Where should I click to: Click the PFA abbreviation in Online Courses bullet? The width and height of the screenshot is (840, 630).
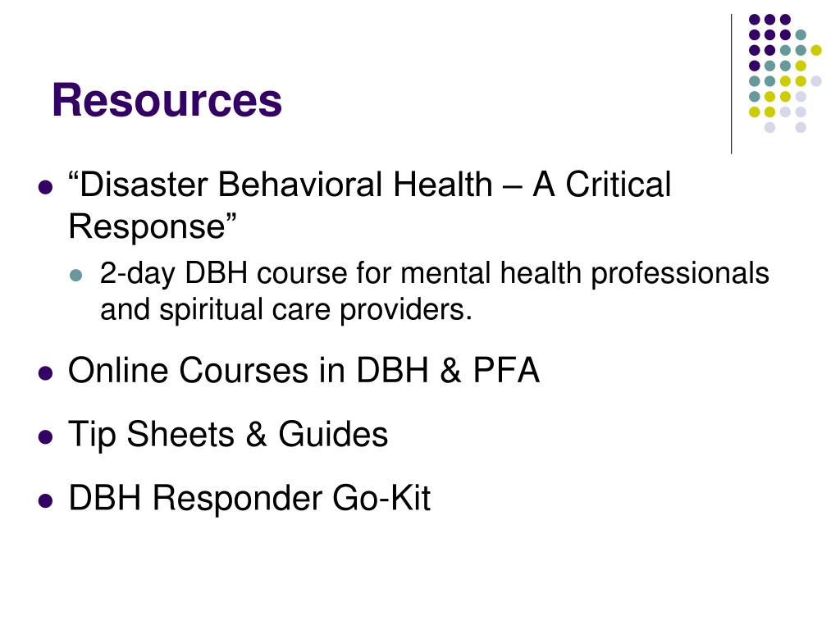tap(505, 370)
